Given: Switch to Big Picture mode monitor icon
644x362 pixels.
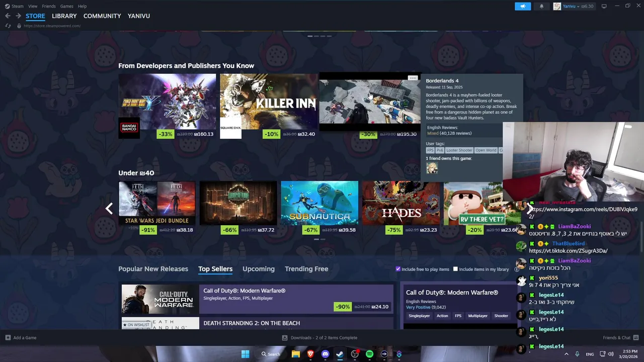Looking at the screenshot, I should tap(604, 6).
